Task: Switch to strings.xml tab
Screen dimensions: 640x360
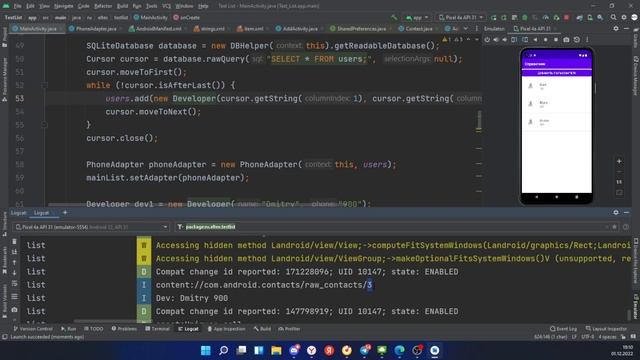Action: (209, 29)
